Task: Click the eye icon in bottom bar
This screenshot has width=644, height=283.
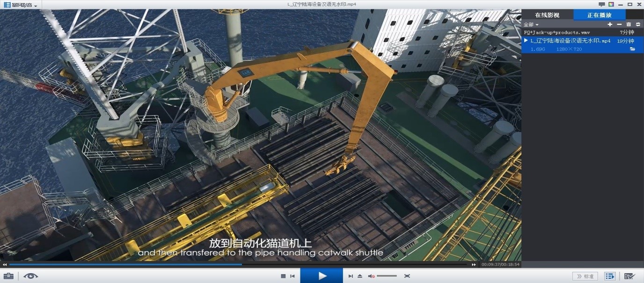Action: (x=30, y=276)
